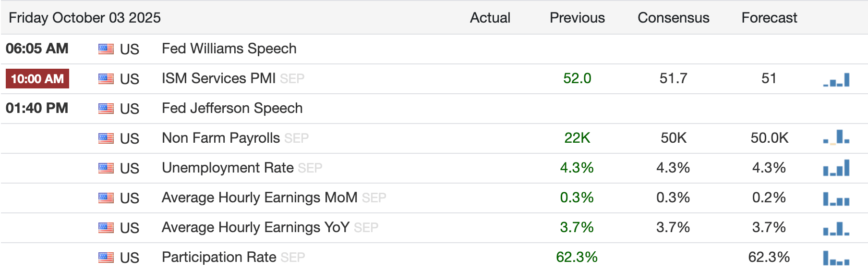Viewport: 868px width, 272px height.
Task: Open Average Hourly Earnings YoY link
Action: [x=255, y=227]
